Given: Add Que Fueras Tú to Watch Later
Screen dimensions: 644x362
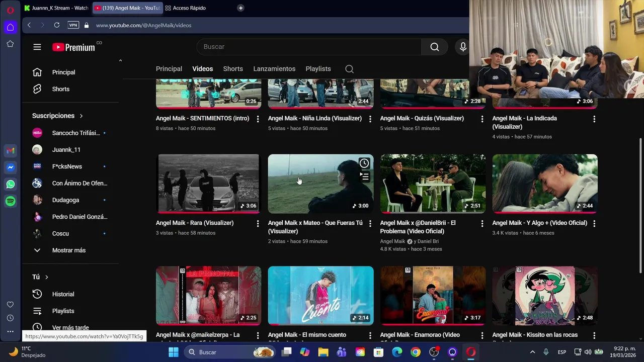Looking at the screenshot, I should coord(364,163).
